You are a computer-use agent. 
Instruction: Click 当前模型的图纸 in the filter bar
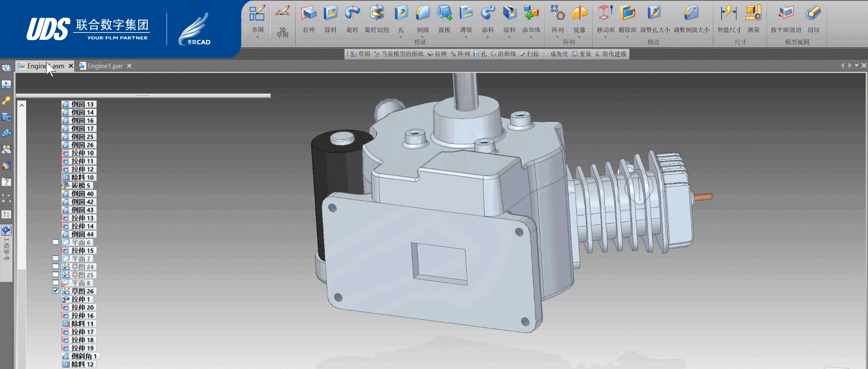click(x=402, y=54)
